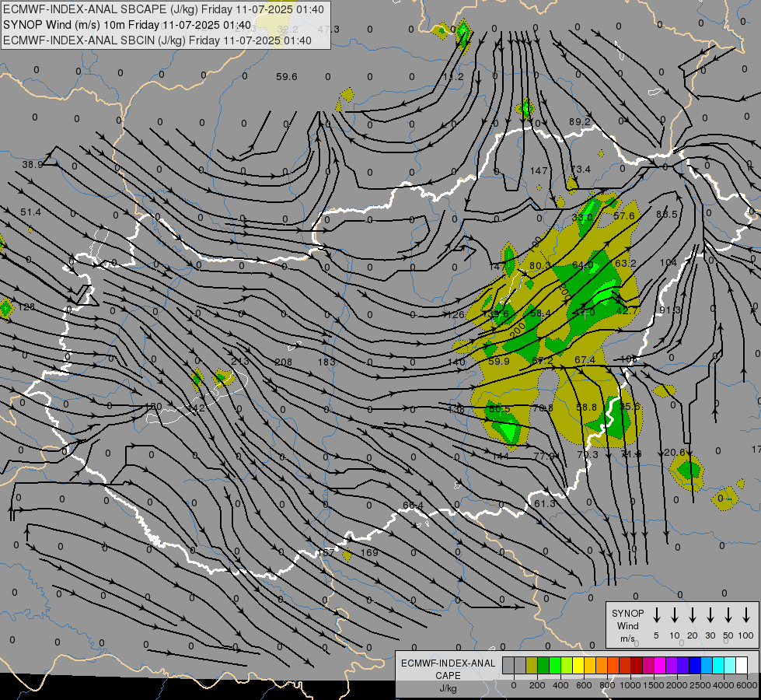
Task: Click the wind arrow above 30 m/s
Action: coord(710,615)
